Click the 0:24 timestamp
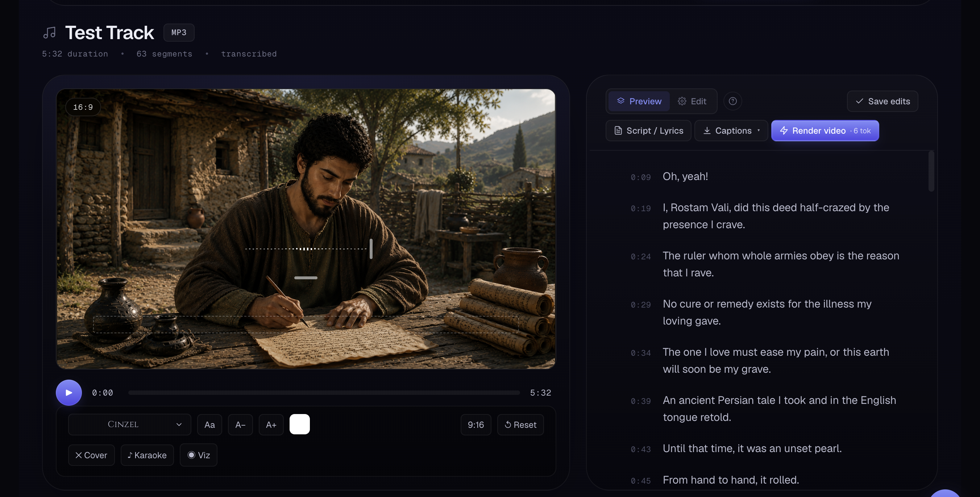Image resolution: width=980 pixels, height=497 pixels. coord(641,257)
